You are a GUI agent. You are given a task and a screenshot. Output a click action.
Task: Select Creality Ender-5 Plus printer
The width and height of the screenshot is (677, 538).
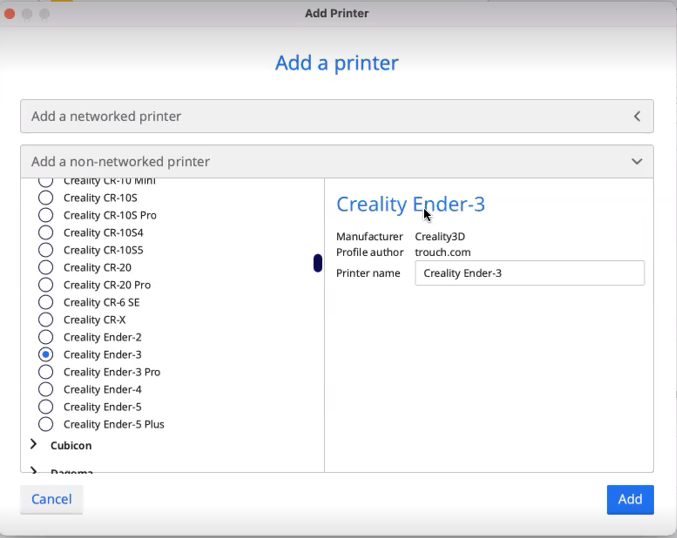tap(45, 424)
